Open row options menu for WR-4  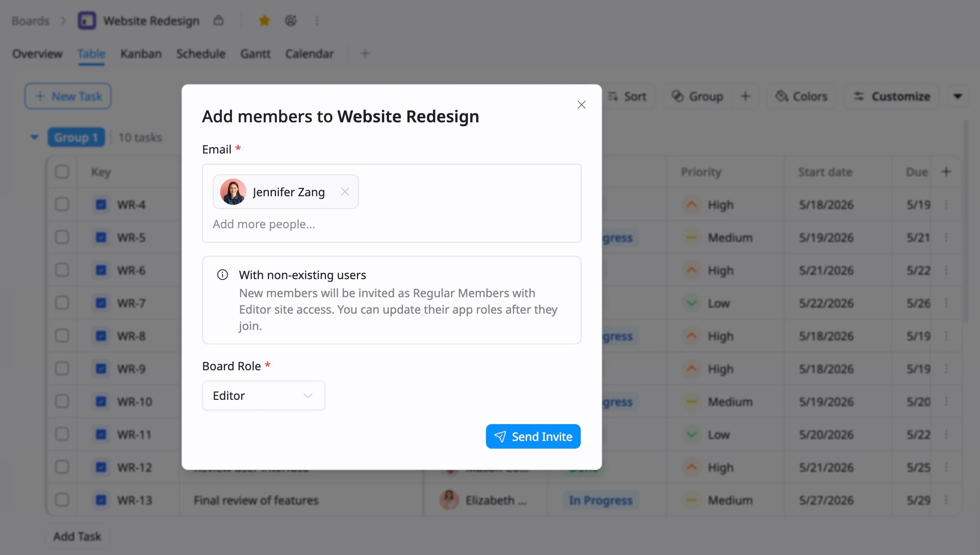[946, 205]
